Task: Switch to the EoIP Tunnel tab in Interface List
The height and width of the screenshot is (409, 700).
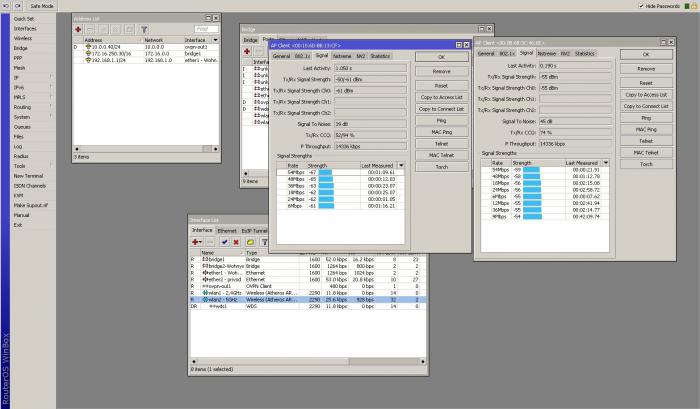Action: coord(254,231)
